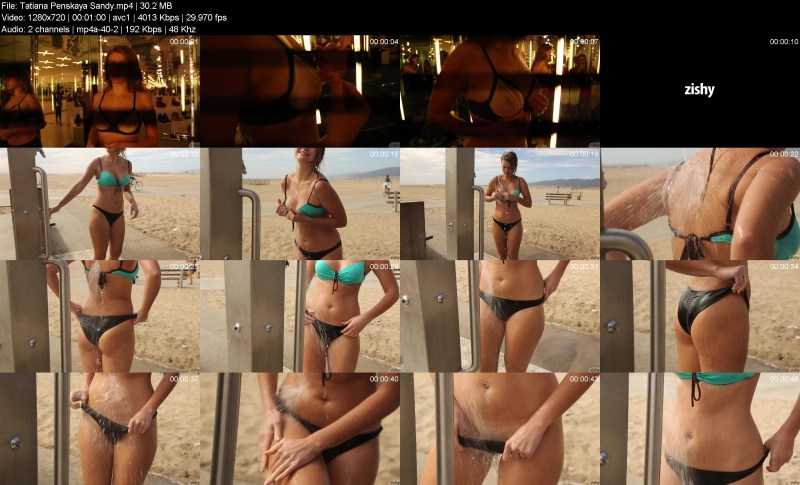Select the frame at 00:00:40
Screen dimensions: 800x485
[300, 428]
